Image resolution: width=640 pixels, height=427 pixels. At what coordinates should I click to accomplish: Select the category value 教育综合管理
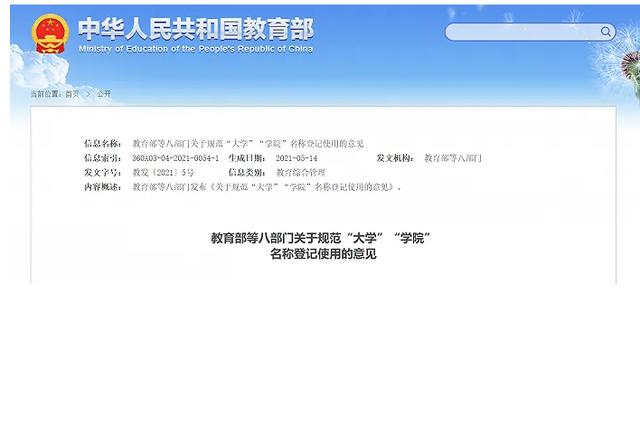pos(301,173)
